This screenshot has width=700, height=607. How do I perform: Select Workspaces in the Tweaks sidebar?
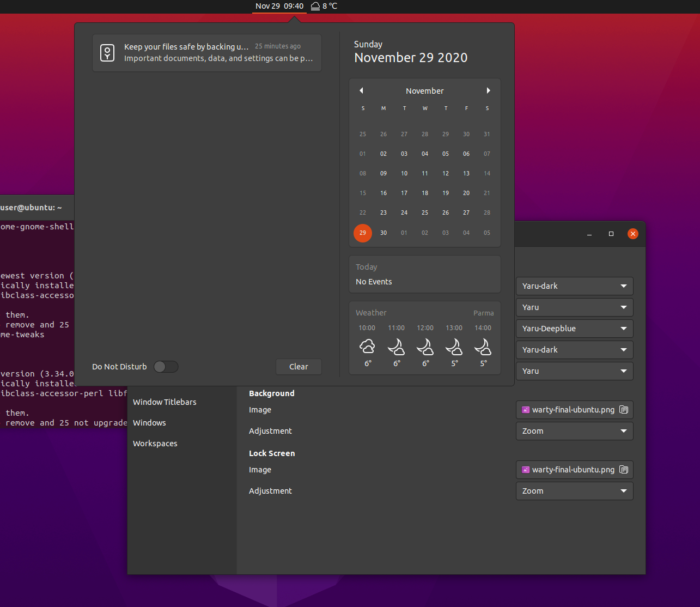[155, 444]
